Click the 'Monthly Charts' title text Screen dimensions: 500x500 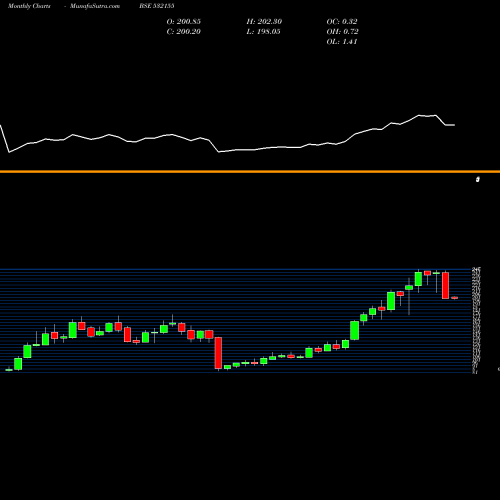tap(29, 6)
